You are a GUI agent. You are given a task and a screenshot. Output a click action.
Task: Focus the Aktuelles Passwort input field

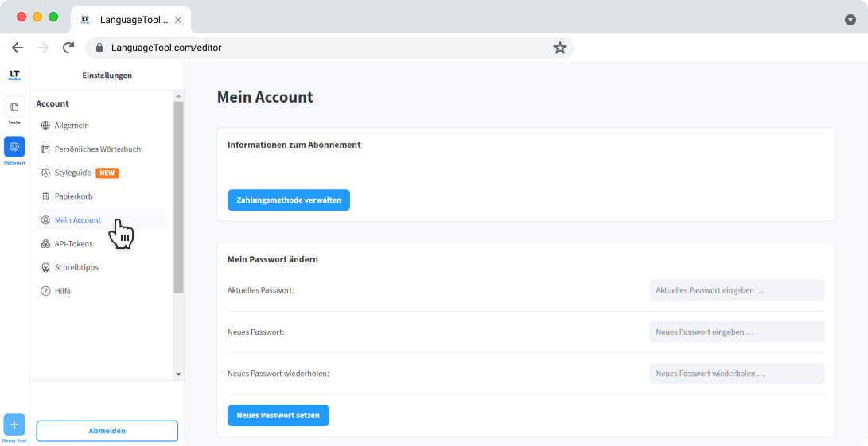click(x=737, y=290)
